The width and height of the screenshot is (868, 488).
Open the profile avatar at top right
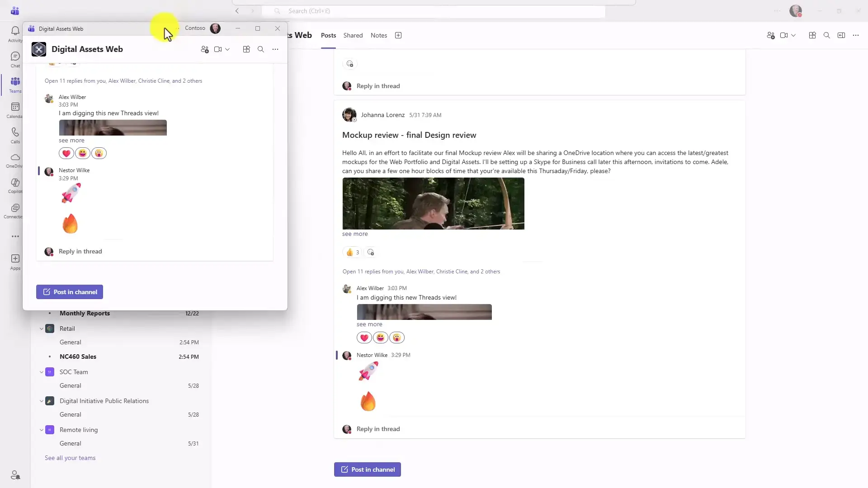796,11
